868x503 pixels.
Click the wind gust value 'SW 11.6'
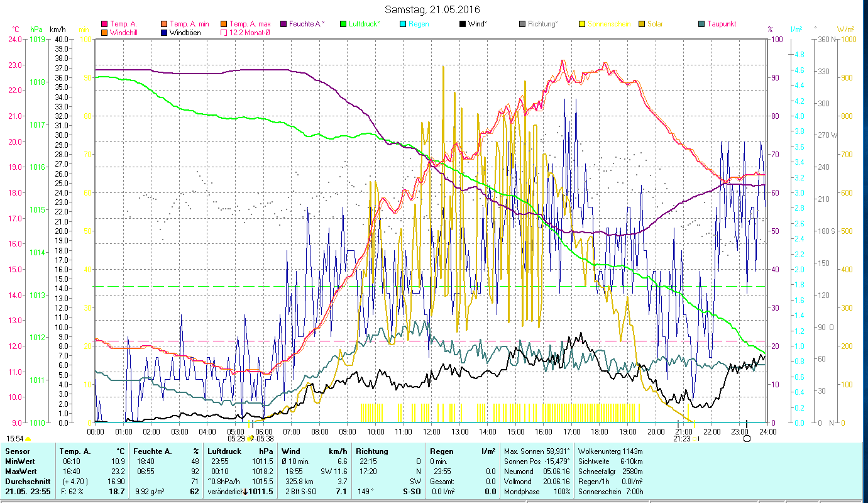pos(334,471)
